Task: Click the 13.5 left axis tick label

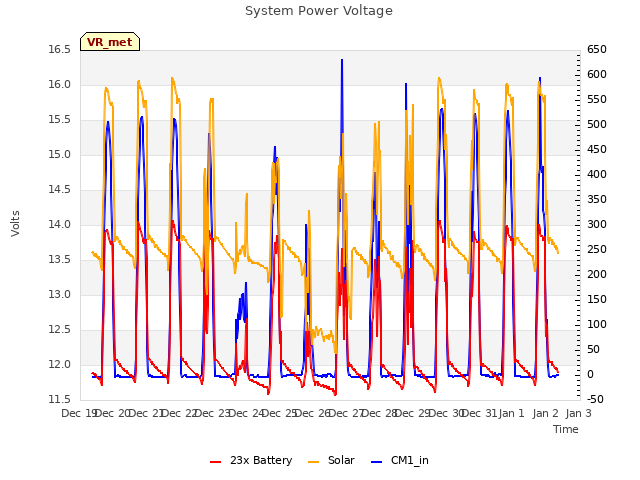Action: (60, 260)
